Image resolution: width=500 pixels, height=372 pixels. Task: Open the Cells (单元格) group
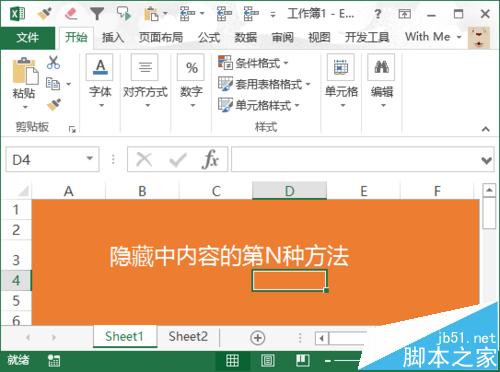click(341, 81)
